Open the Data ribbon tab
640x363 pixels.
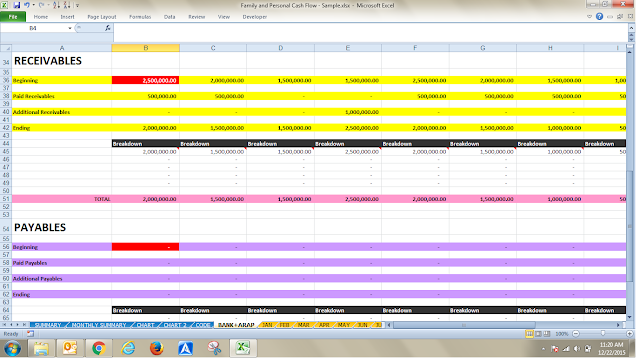169,17
